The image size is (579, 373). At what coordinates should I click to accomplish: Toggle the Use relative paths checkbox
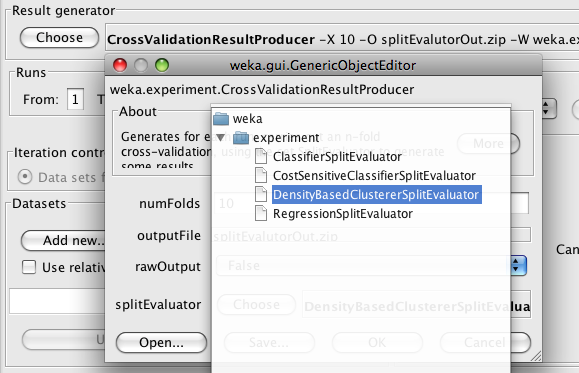29,267
